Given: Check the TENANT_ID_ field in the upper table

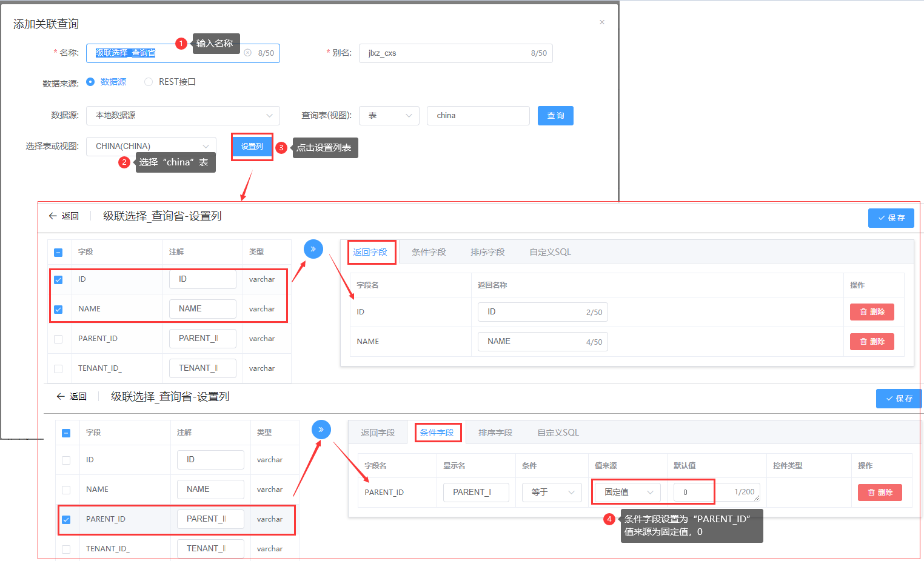Looking at the screenshot, I should [58, 369].
